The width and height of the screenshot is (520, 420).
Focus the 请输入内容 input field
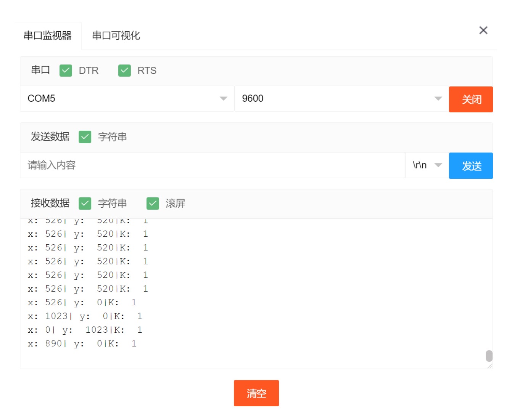(x=212, y=165)
